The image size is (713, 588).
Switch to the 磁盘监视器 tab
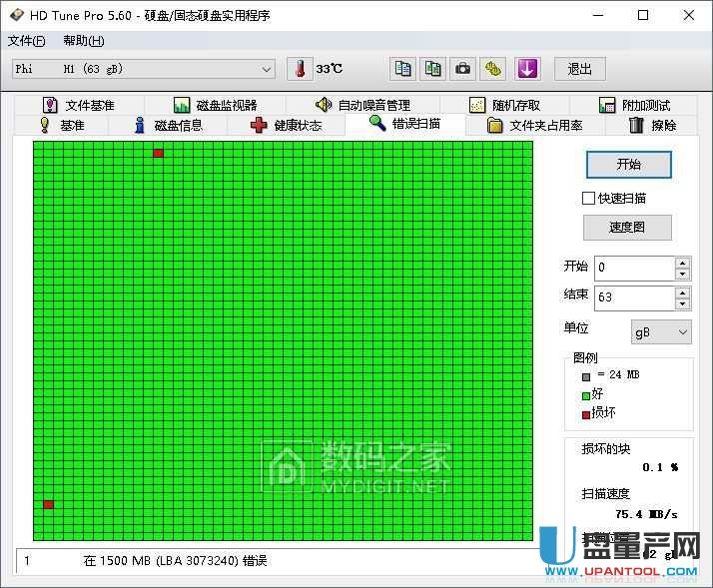coord(215,105)
